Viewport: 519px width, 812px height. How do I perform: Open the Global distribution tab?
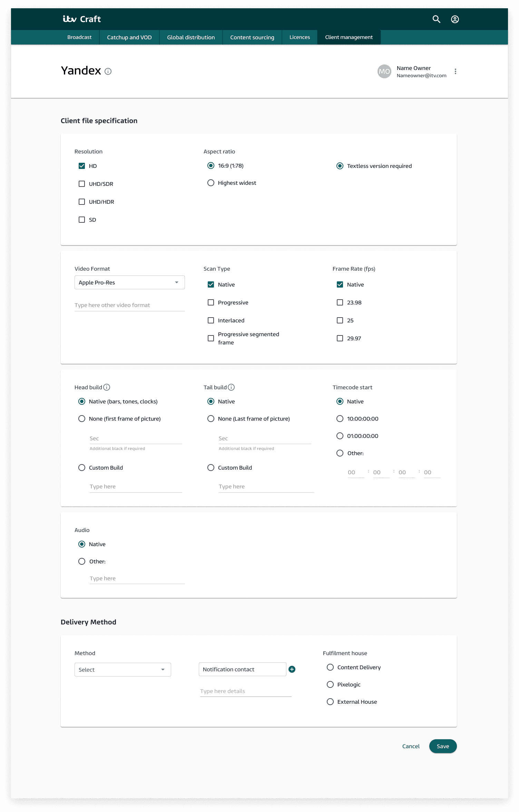pos(191,37)
